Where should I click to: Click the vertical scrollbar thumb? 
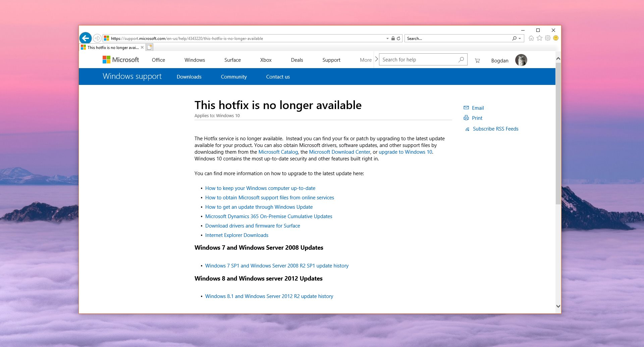[x=558, y=133]
